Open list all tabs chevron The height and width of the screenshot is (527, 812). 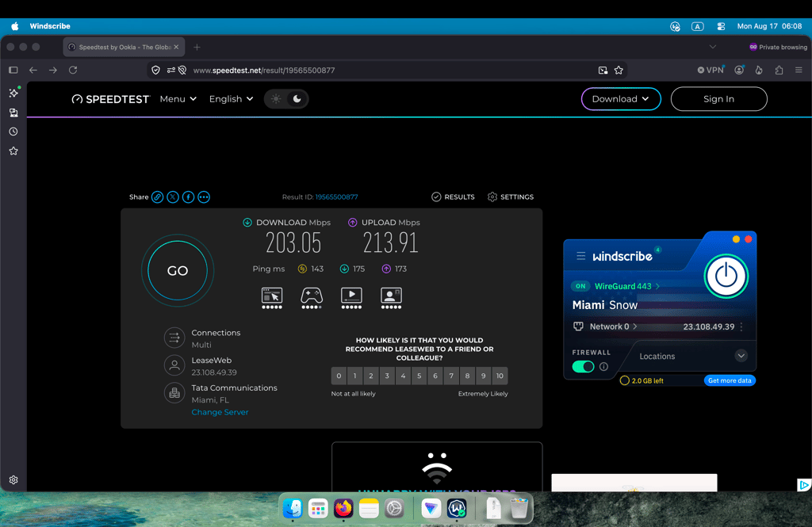coord(713,47)
